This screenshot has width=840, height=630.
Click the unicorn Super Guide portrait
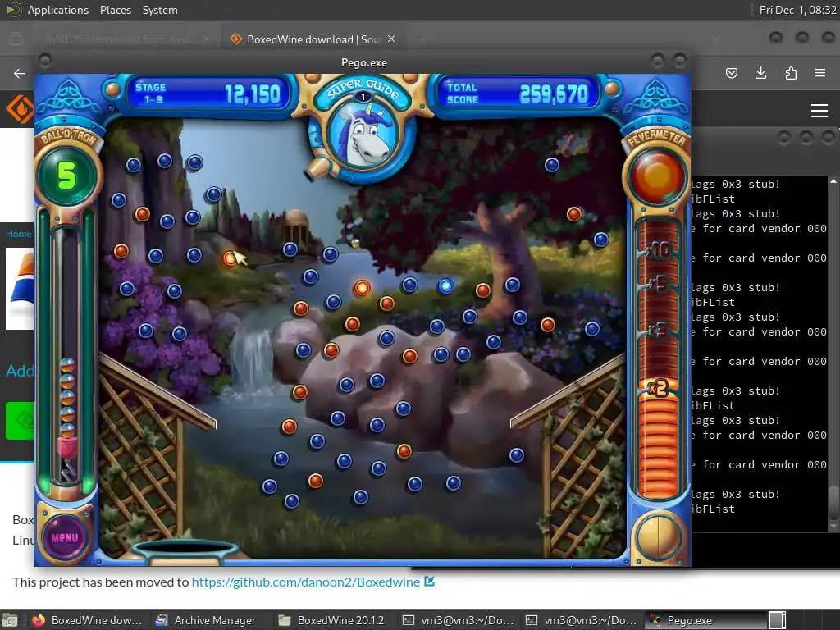[364, 134]
